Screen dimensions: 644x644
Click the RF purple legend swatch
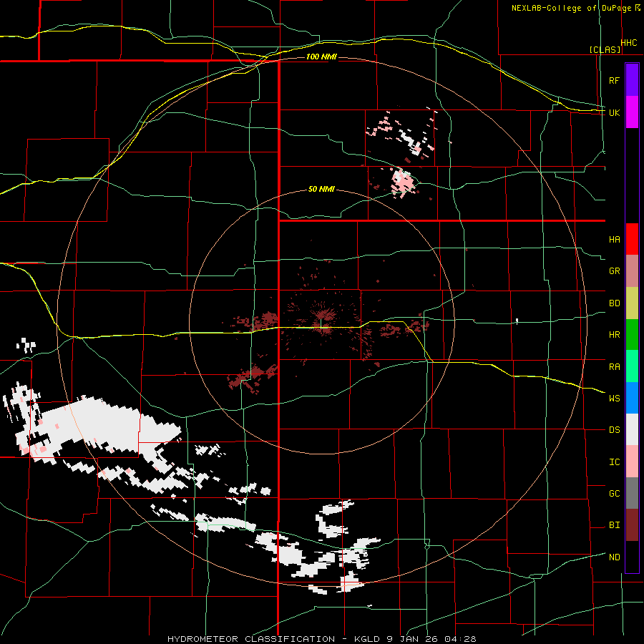[632, 80]
